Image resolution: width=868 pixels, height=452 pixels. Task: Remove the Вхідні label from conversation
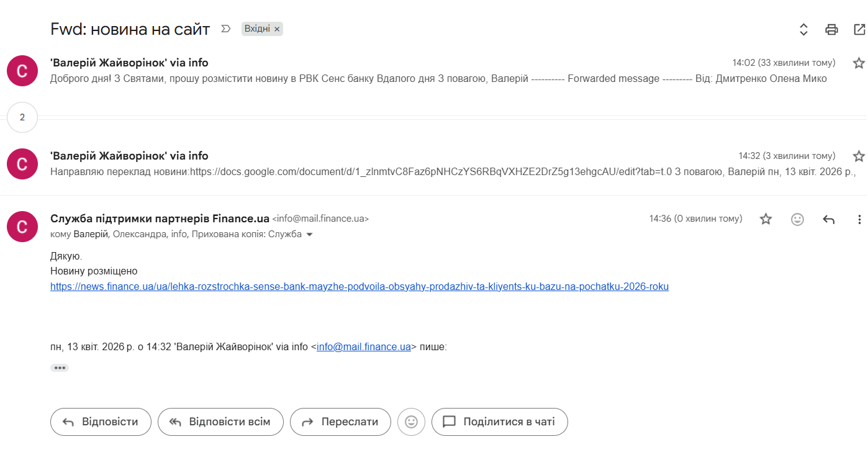(x=277, y=29)
